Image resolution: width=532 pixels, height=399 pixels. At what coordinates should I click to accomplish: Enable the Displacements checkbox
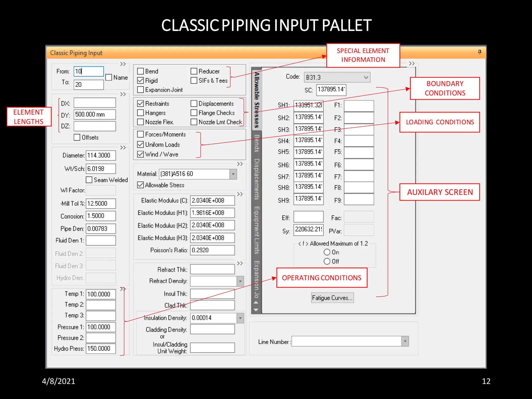click(194, 103)
